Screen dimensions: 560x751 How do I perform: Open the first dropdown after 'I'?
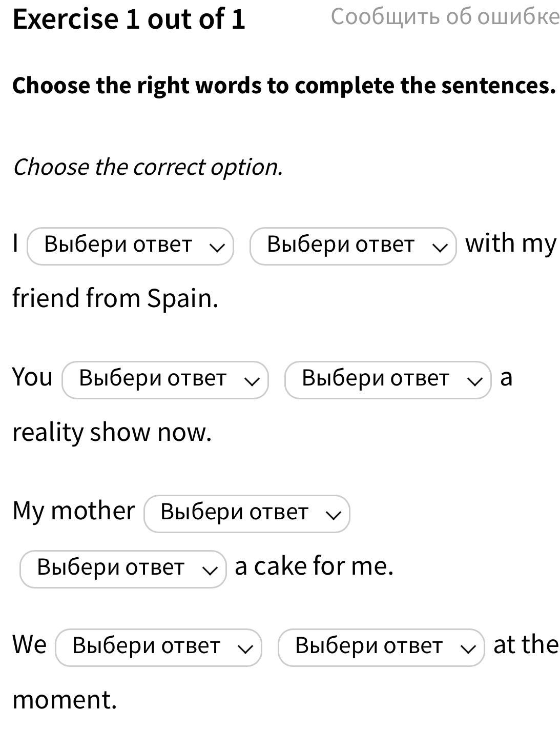(x=130, y=246)
